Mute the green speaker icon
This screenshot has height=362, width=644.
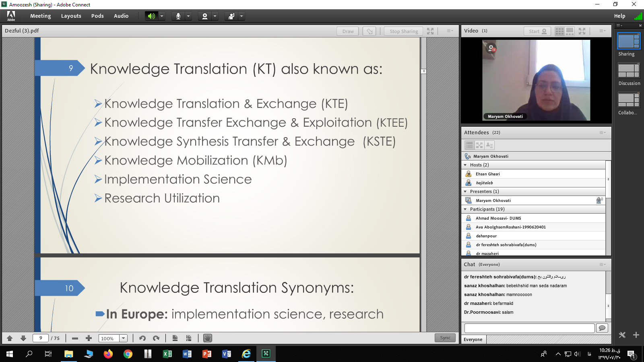151,16
